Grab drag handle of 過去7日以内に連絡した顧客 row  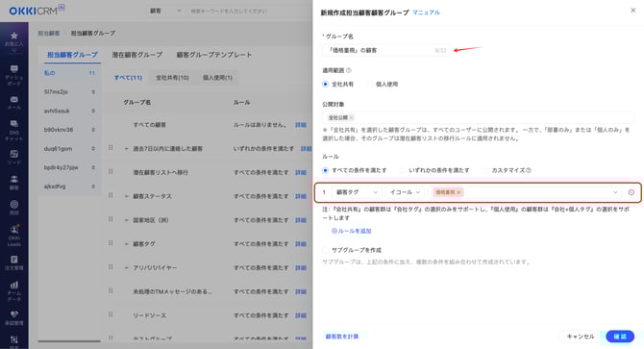pos(111,148)
